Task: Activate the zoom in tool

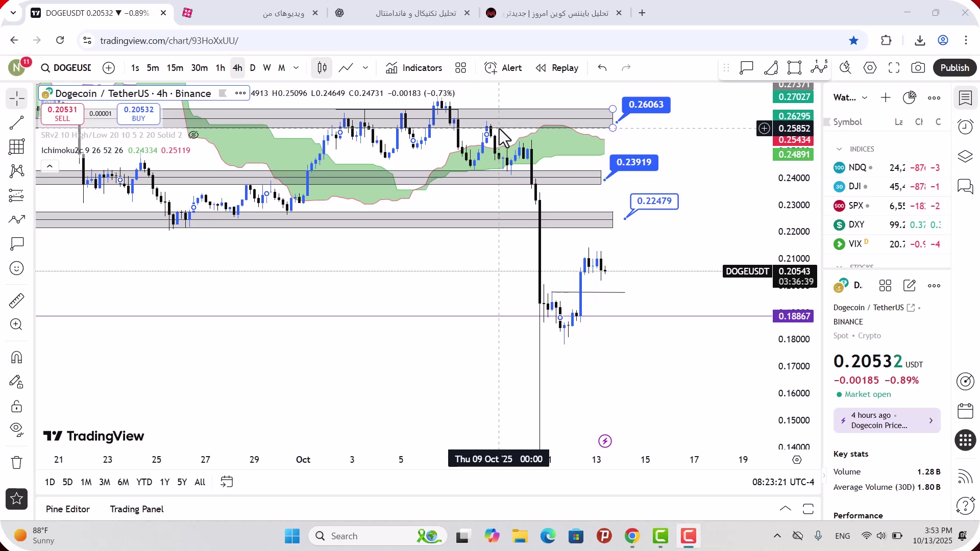Action: [x=16, y=324]
